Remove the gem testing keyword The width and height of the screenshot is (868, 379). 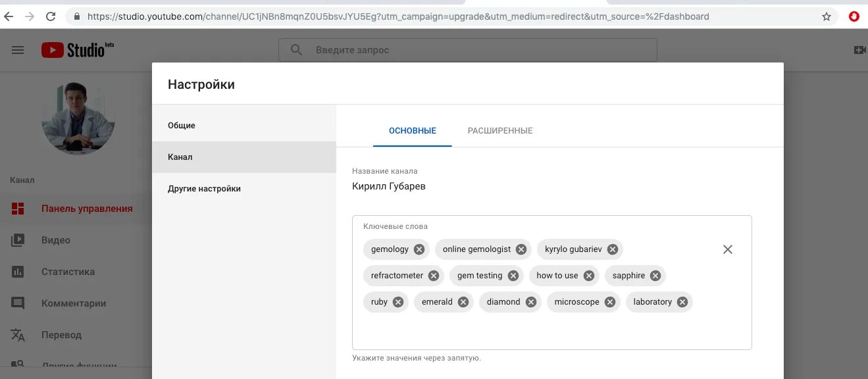click(513, 276)
